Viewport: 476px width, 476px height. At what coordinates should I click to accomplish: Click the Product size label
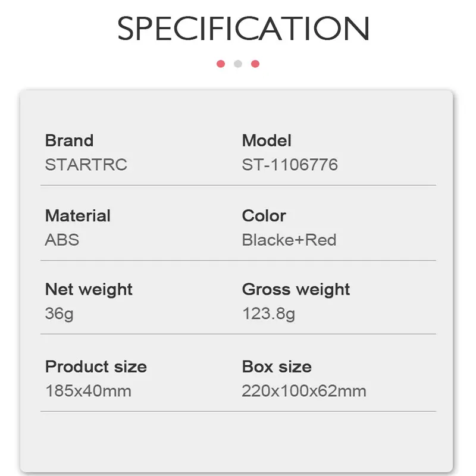(x=96, y=367)
